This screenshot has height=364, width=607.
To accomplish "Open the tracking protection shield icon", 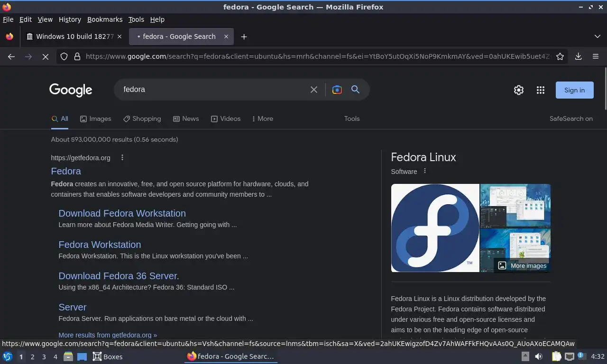I will point(64,56).
